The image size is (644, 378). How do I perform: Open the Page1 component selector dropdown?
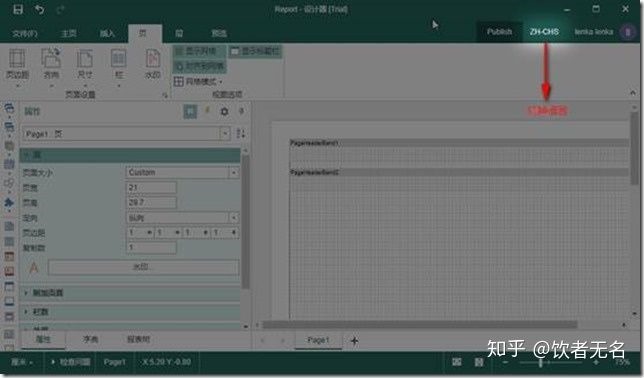tap(225, 134)
